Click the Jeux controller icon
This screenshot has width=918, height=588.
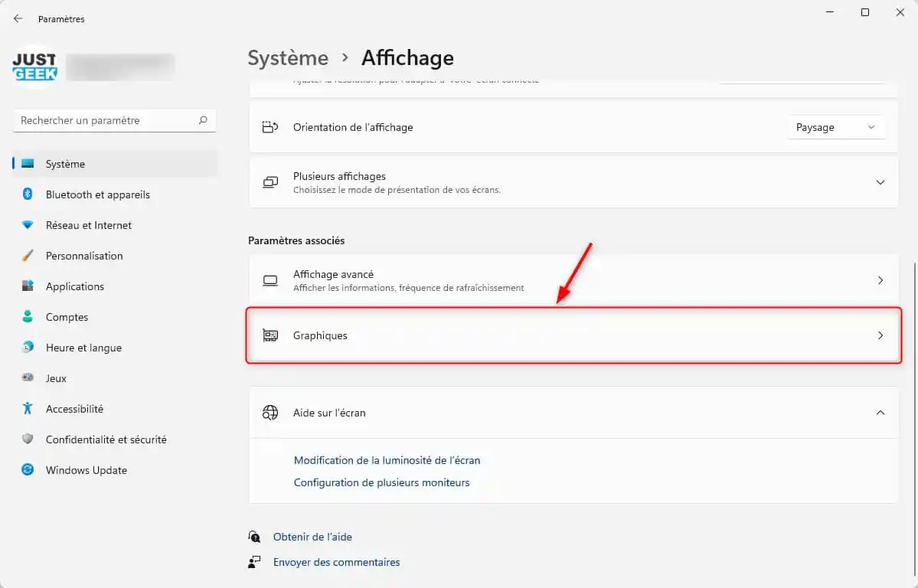[28, 377]
